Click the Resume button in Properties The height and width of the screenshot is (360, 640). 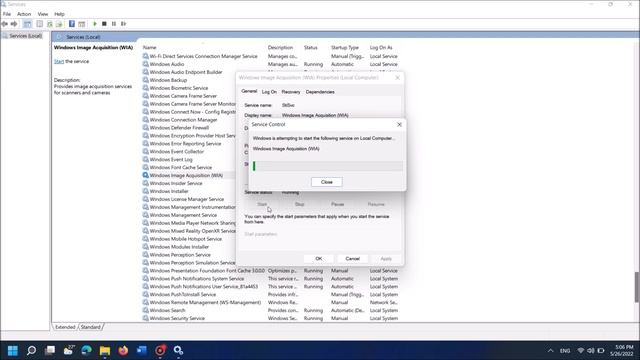tap(376, 204)
